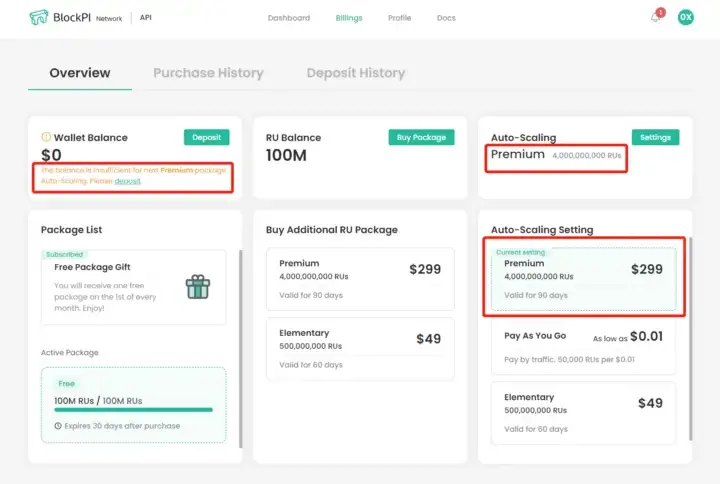The height and width of the screenshot is (484, 720).
Task: Choose Elementary $49 auto-scaling option
Action: (x=584, y=413)
